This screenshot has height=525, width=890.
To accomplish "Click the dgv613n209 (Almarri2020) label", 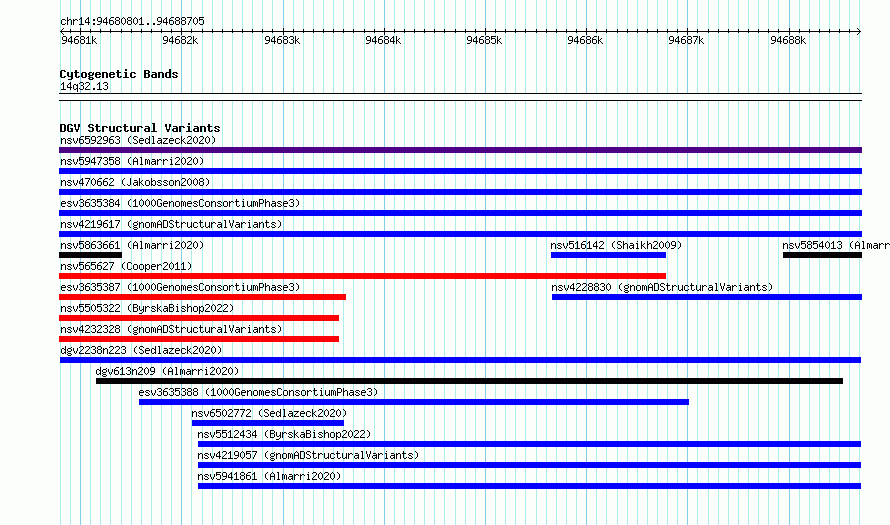I will [x=167, y=371].
